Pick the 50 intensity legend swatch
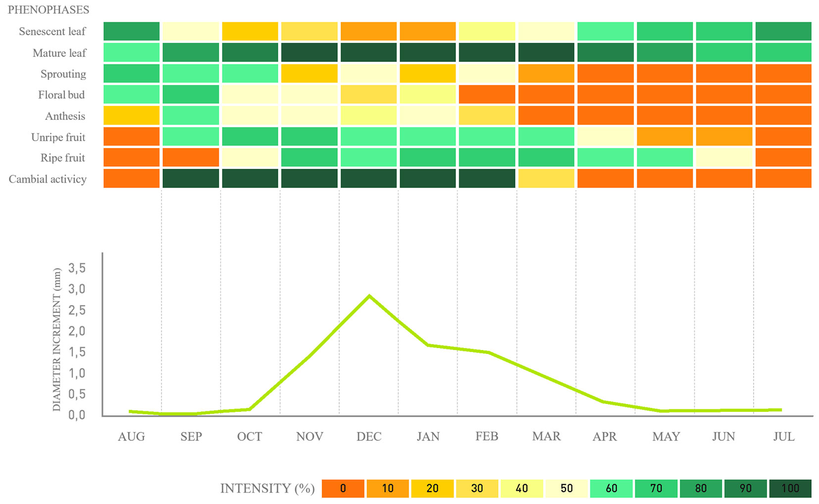This screenshot has height=504, width=819. (566, 488)
